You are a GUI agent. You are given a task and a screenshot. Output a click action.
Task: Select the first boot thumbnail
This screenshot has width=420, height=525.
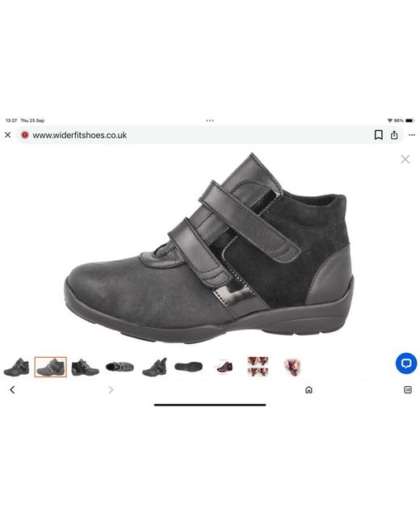pos(16,367)
